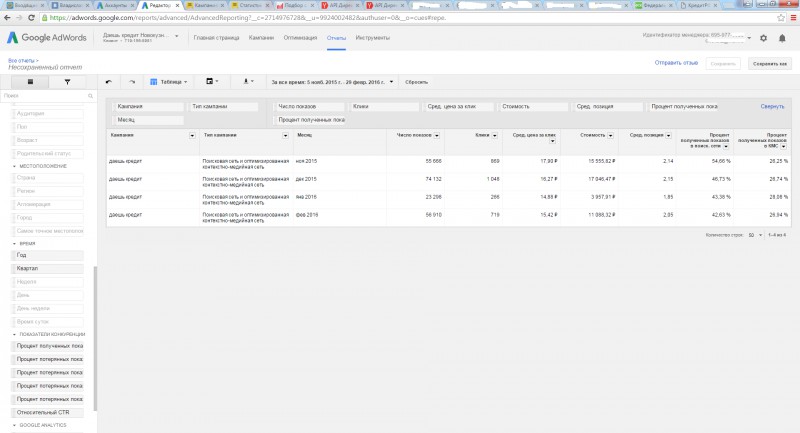Undo the last report change
The image size is (800, 433).
[109, 82]
